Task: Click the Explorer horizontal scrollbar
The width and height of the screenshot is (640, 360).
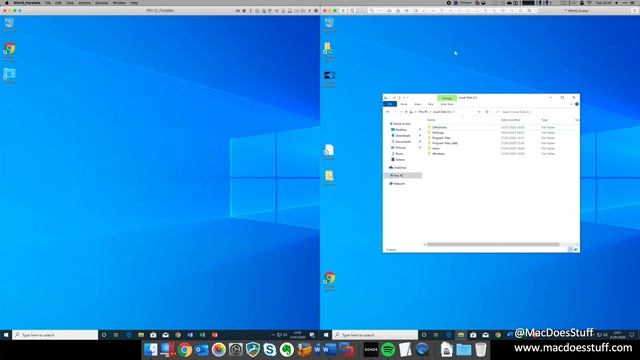Action: point(493,244)
